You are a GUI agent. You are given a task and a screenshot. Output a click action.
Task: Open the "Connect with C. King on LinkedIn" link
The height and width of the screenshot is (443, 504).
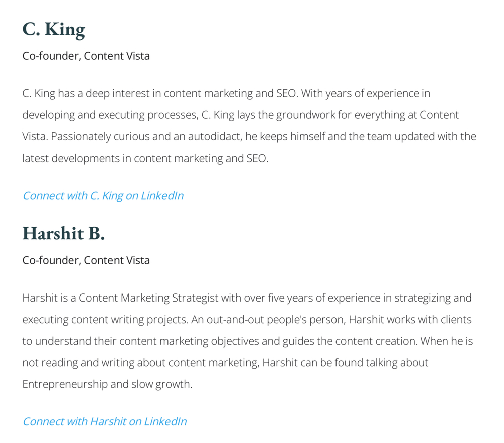point(103,196)
